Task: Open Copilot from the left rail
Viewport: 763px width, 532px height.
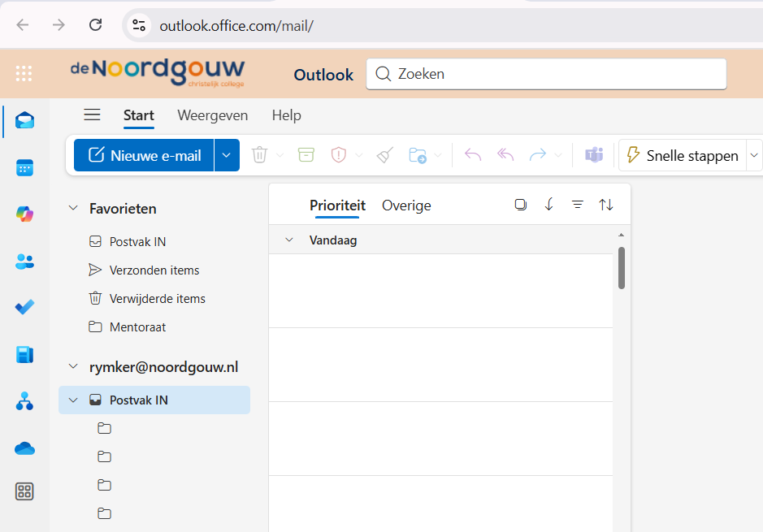Action: click(x=24, y=214)
